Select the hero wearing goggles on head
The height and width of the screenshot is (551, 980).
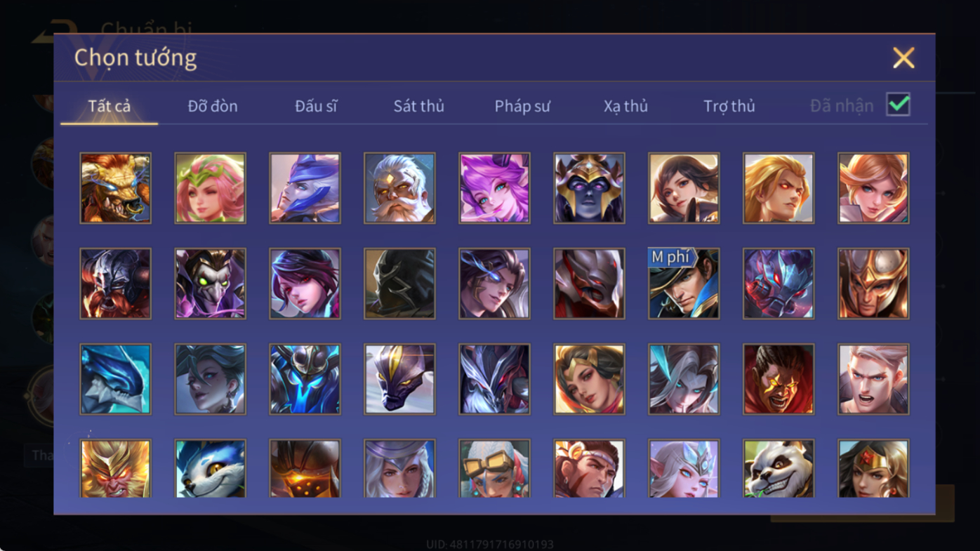(494, 468)
